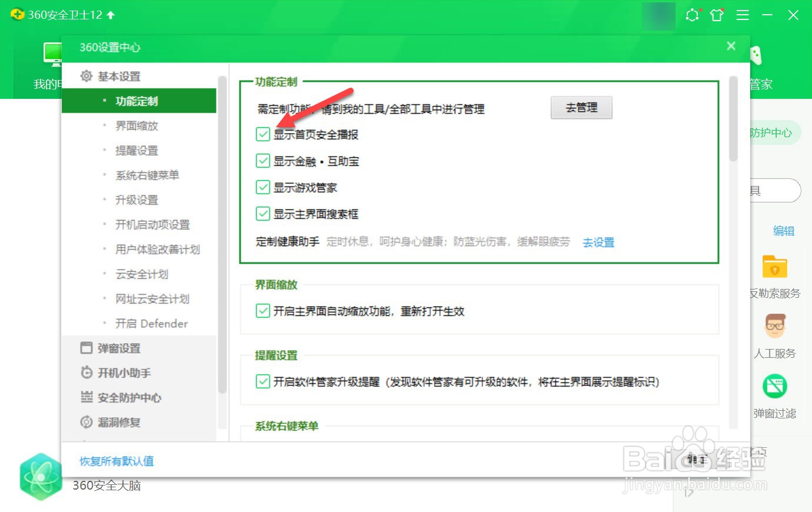Toggle 开启主界面自动缩放功能 checkbox
The height and width of the screenshot is (512, 812).
click(263, 311)
